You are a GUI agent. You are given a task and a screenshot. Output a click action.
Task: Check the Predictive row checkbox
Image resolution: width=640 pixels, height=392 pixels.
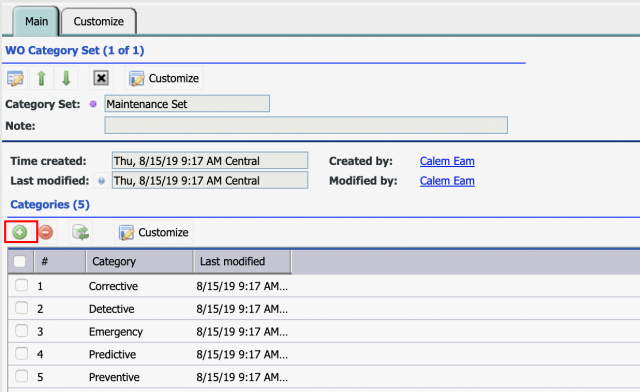coord(21,353)
